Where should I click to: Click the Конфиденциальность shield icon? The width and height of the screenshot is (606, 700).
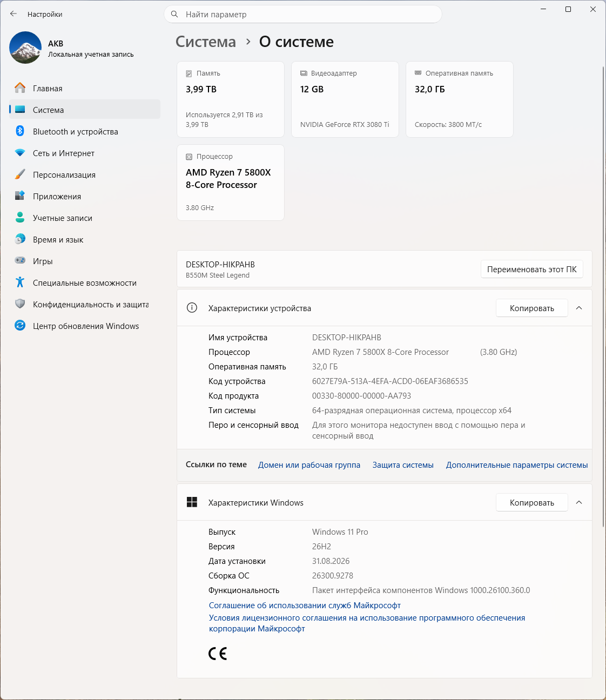click(20, 304)
